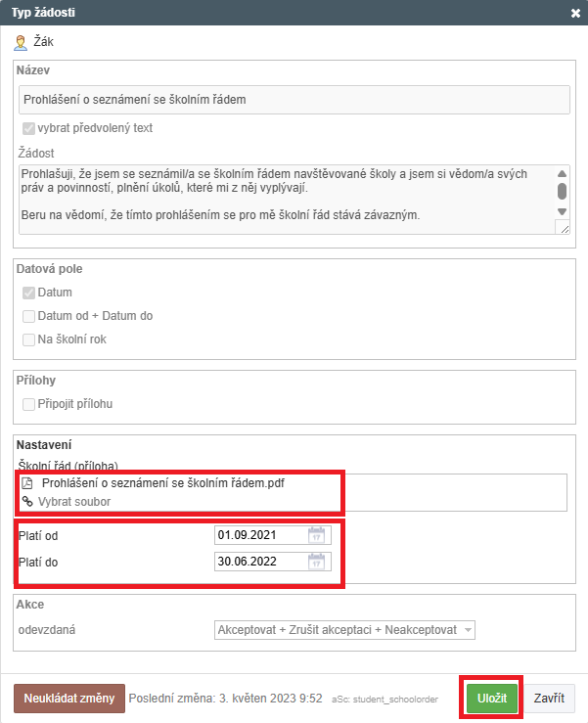Toggle the vybrat předvolený text checkbox

(28, 128)
